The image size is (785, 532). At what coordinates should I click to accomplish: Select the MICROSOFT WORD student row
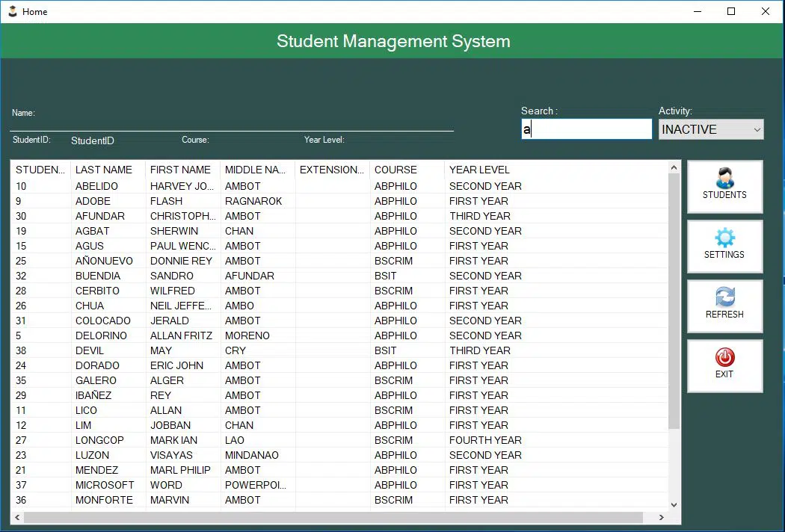click(105, 485)
